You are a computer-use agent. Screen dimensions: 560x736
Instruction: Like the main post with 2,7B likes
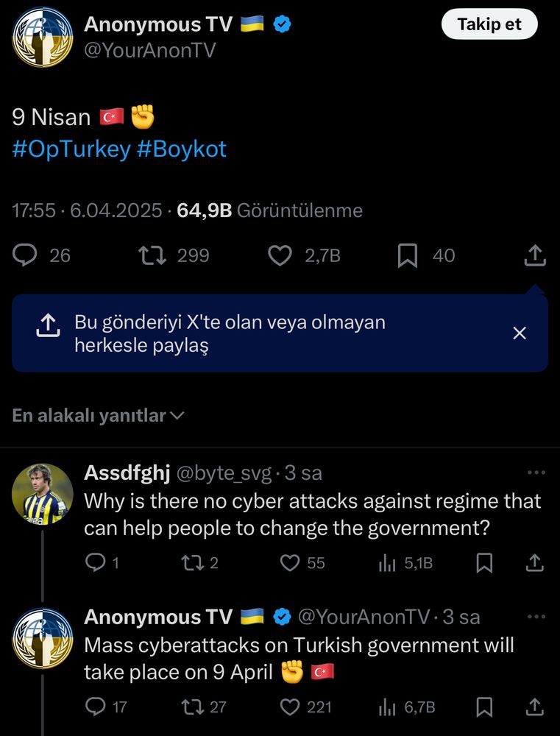280,255
